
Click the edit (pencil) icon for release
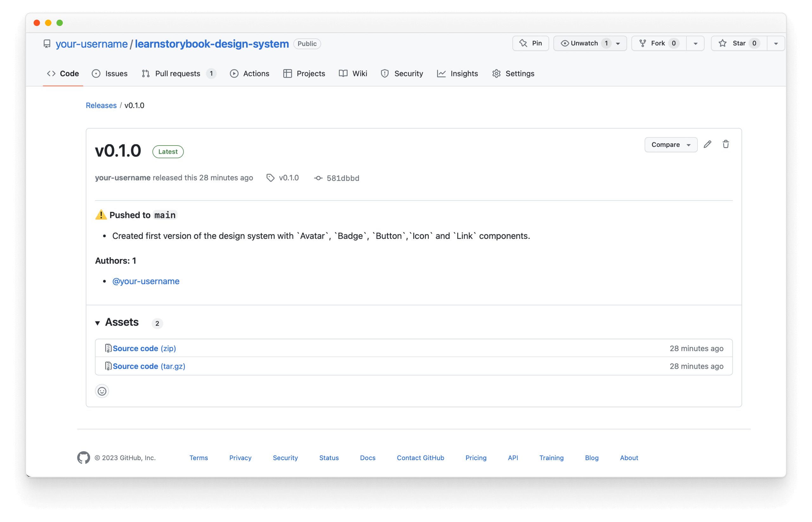pos(708,144)
